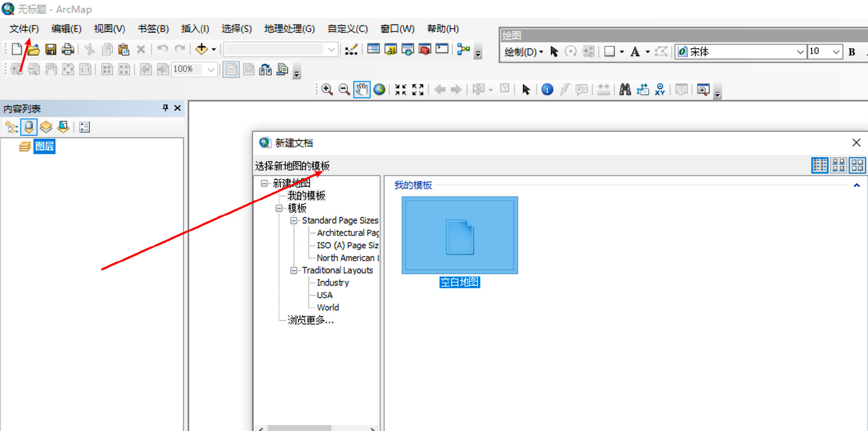
Task: Click the Go To XY icon
Action: (660, 89)
